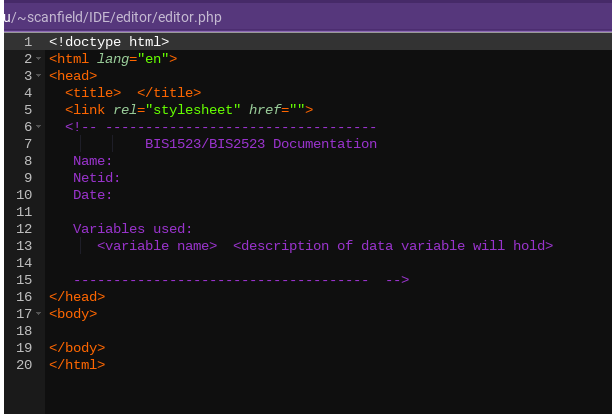This screenshot has height=416, width=614.
Task: Click the Variables used: comment line
Action: (133, 229)
